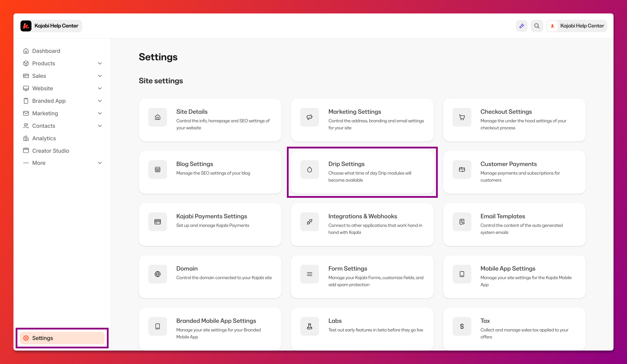Click the Domain globe icon

tap(157, 274)
